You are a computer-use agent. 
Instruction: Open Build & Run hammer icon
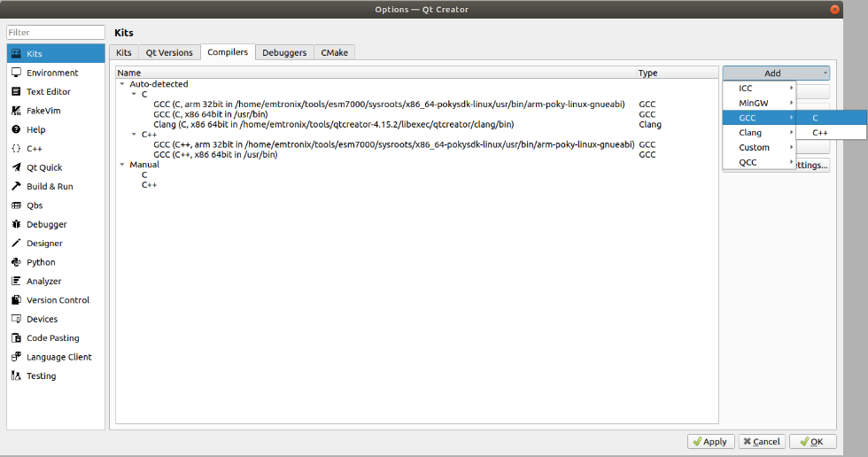tap(17, 187)
